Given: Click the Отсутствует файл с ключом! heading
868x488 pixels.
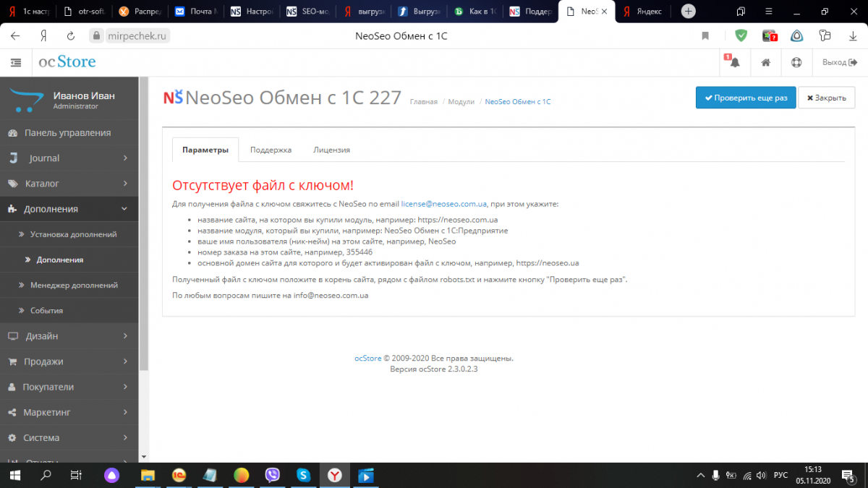Looking at the screenshot, I should click(263, 186).
